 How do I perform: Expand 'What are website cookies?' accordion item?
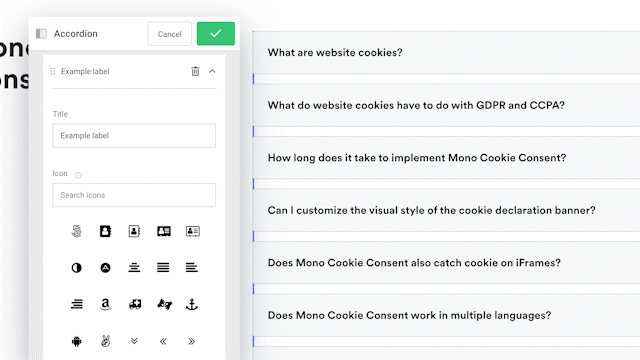(446, 52)
